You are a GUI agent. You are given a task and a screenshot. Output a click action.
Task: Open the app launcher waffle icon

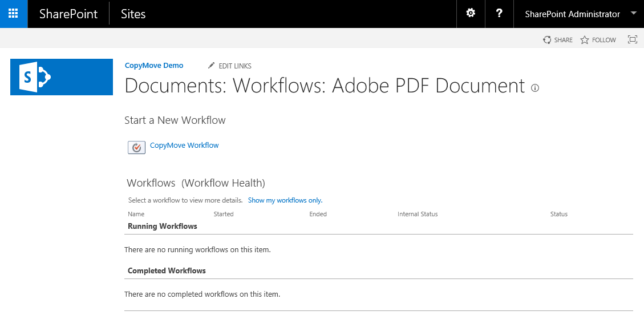click(x=14, y=14)
